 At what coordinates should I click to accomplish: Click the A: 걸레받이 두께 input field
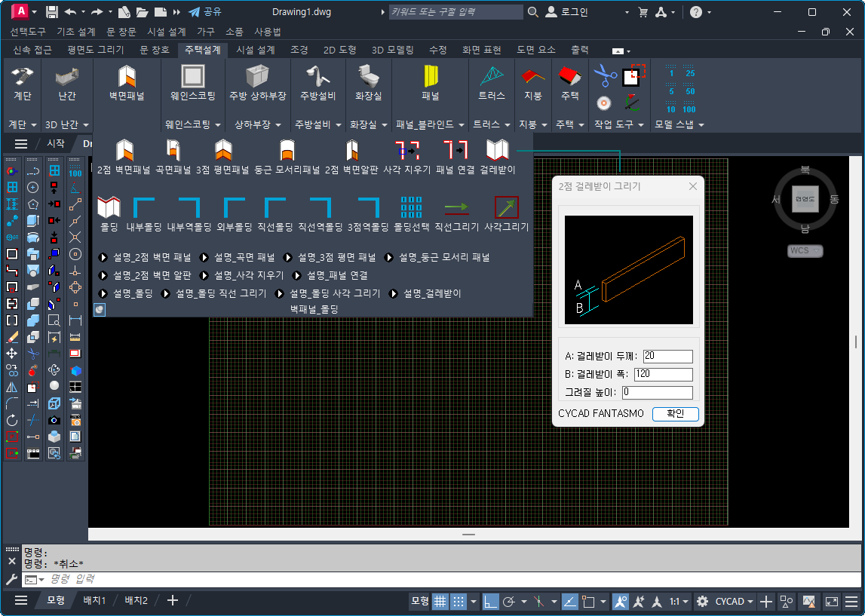[667, 356]
